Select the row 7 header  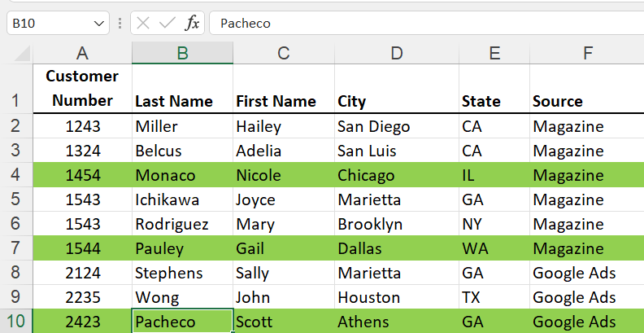pyautogui.click(x=16, y=248)
